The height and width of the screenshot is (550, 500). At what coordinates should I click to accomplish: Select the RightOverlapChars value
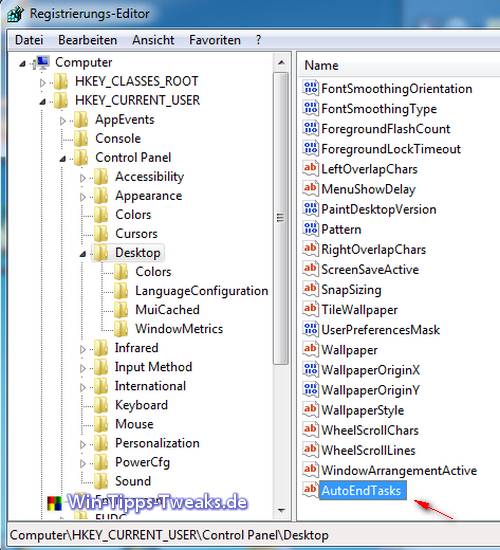(373, 249)
